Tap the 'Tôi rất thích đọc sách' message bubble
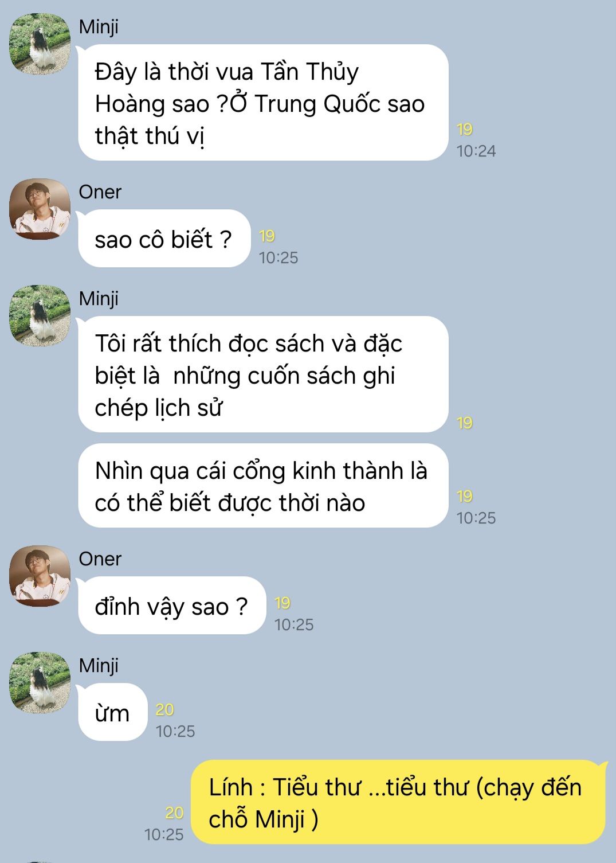Screen dimensions: 616x863 (x=263, y=374)
